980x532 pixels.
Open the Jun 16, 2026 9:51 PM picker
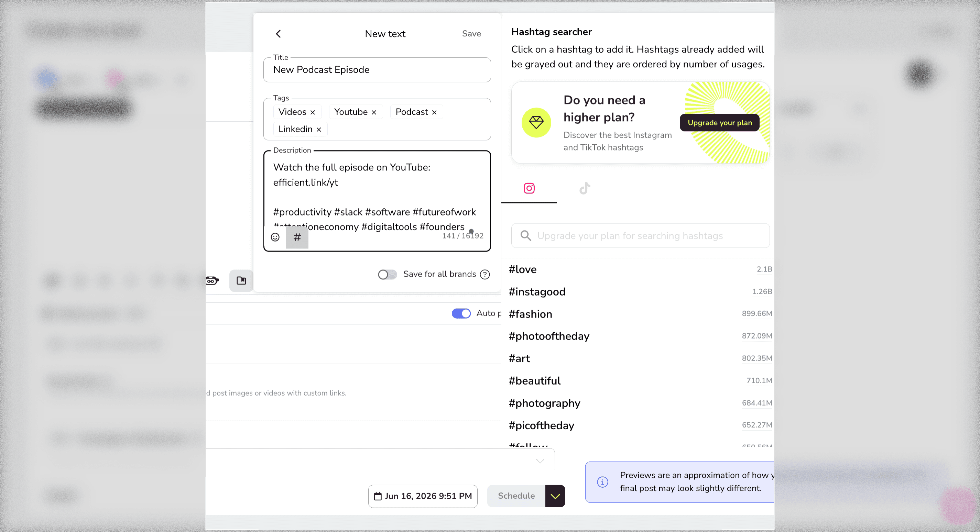point(423,496)
